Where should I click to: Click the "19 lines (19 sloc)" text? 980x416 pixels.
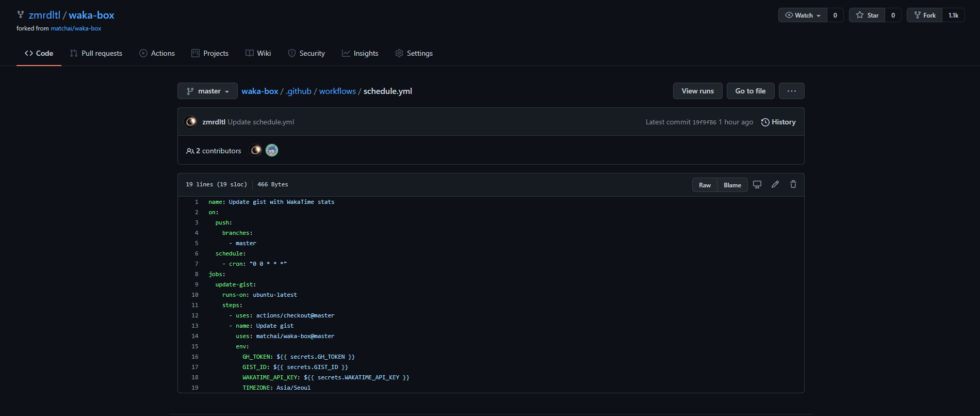(x=216, y=184)
